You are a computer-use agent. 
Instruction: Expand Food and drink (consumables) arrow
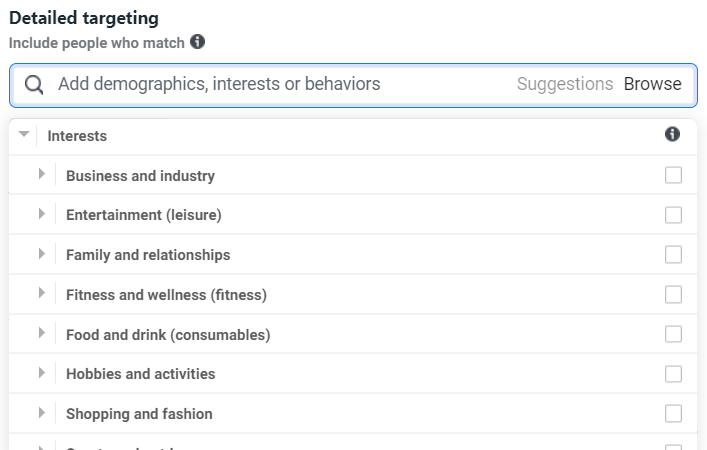point(41,333)
